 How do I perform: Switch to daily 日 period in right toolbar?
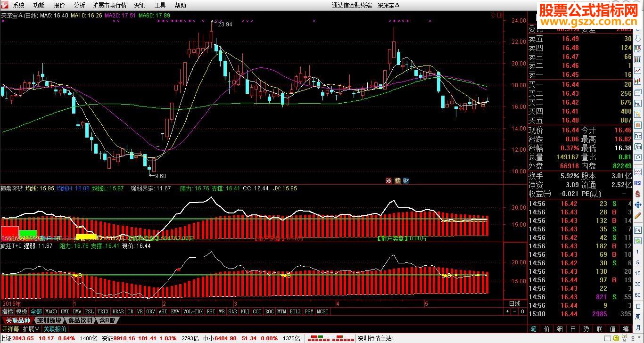click(637, 307)
